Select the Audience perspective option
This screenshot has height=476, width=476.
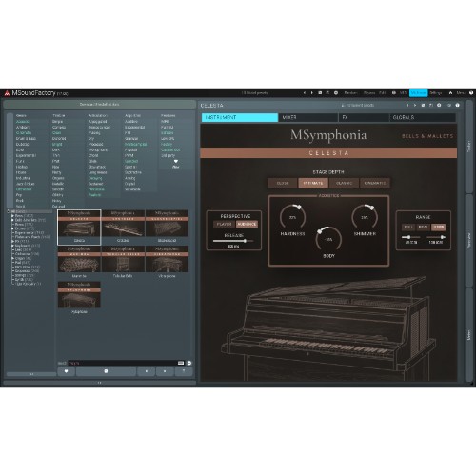pos(247,224)
